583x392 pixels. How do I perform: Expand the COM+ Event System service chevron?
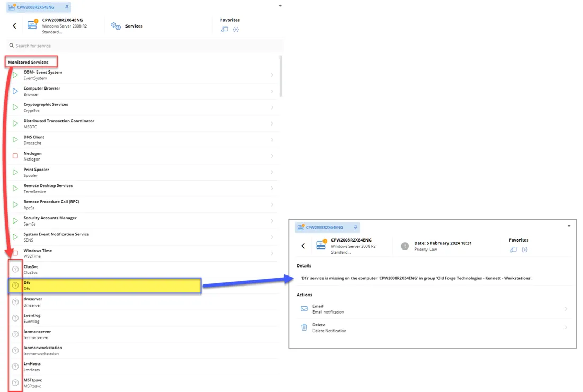(x=272, y=75)
